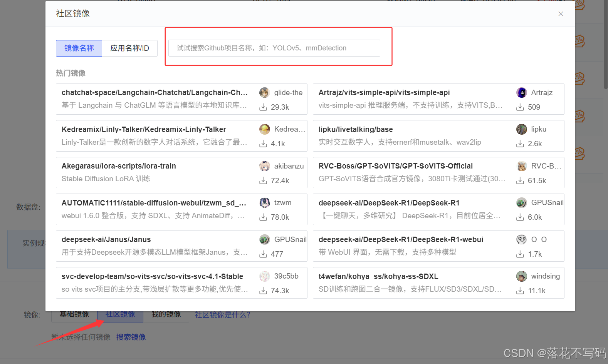Click 热门镜像 section heading
The height and width of the screenshot is (364, 608).
coord(71,73)
